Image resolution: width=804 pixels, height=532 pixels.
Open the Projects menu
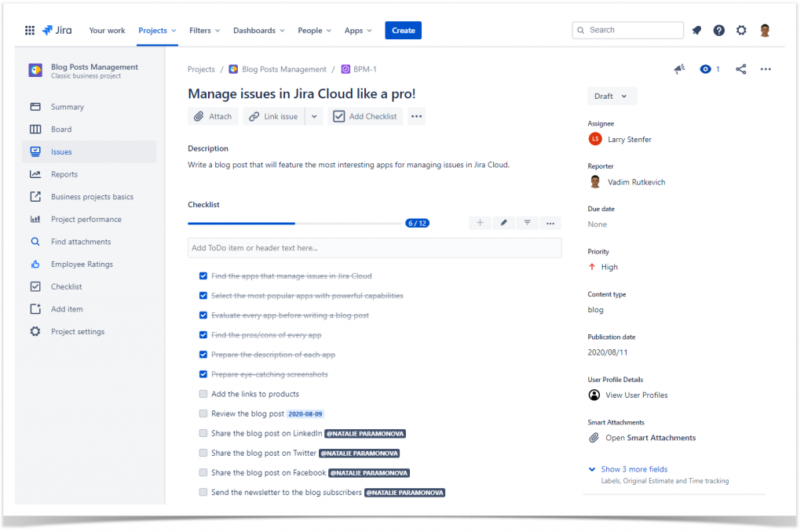(156, 30)
